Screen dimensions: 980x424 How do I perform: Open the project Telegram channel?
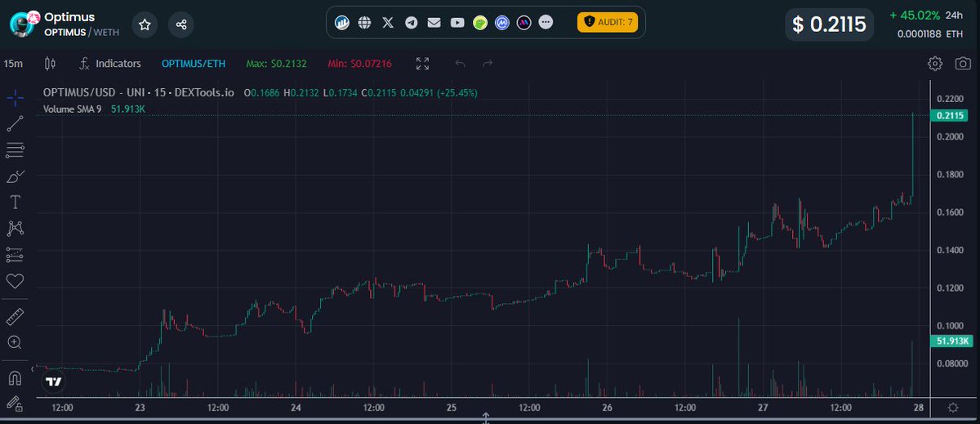[411, 23]
